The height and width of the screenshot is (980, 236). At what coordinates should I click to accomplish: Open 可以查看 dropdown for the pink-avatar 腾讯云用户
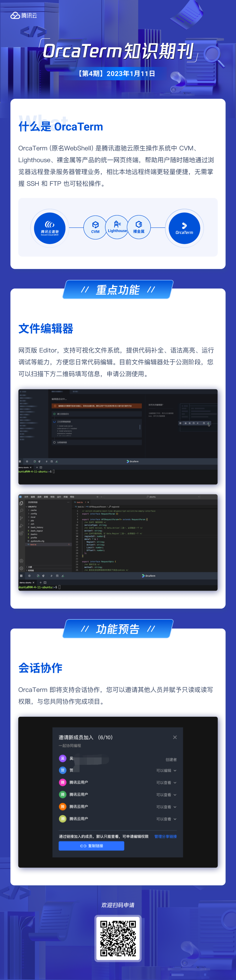pos(167,783)
